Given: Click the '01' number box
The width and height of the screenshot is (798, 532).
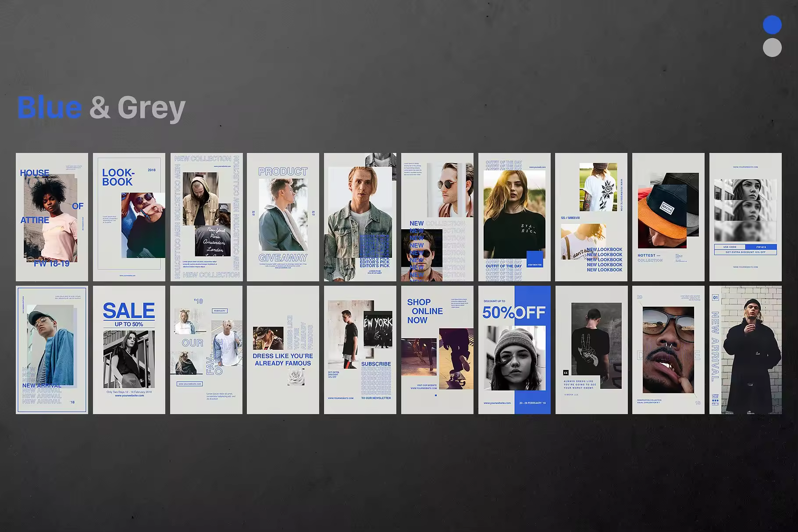Looking at the screenshot, I should [716, 298].
